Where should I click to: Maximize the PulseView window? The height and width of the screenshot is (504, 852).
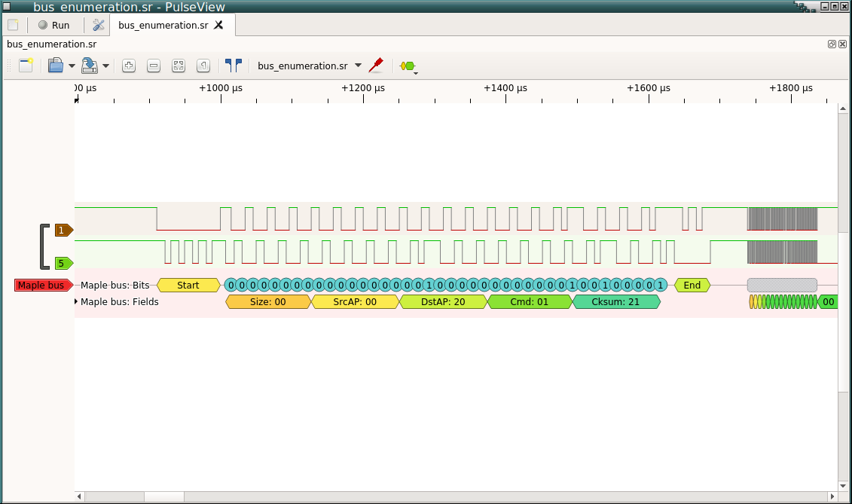[835, 7]
